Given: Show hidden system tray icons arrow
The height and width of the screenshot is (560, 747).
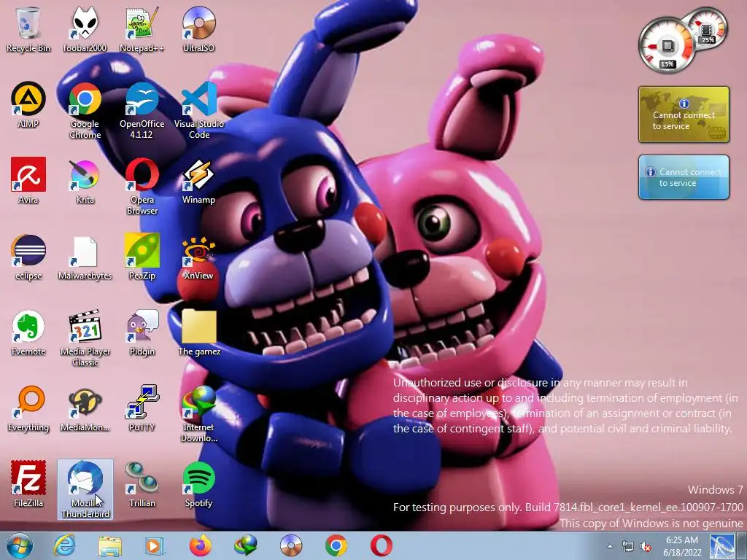Looking at the screenshot, I should pyautogui.click(x=611, y=546).
